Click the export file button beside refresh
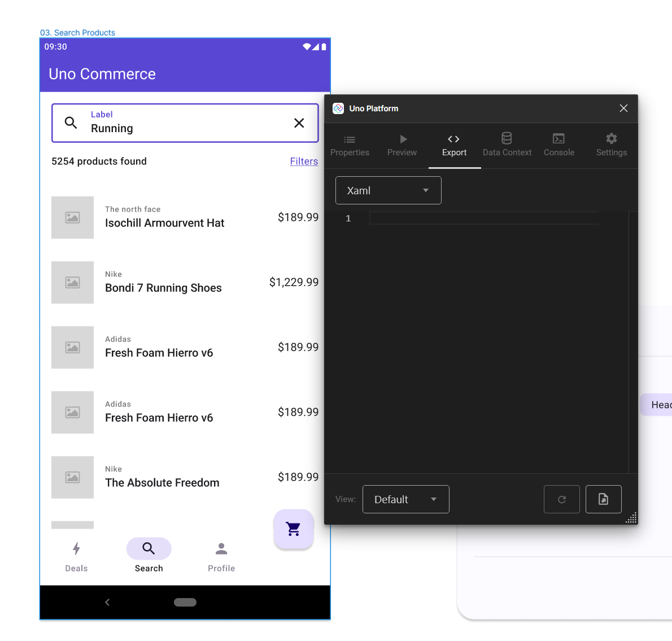This screenshot has height=641, width=672. coord(604,499)
